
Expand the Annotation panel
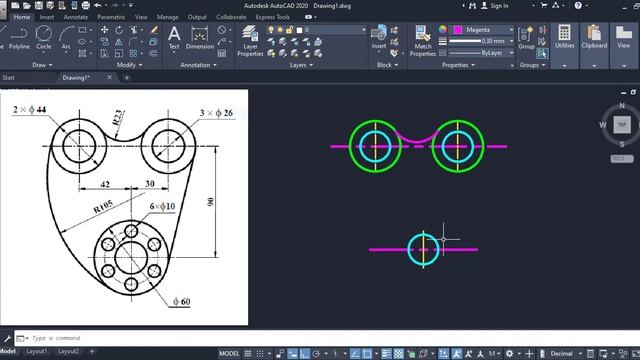(x=198, y=65)
